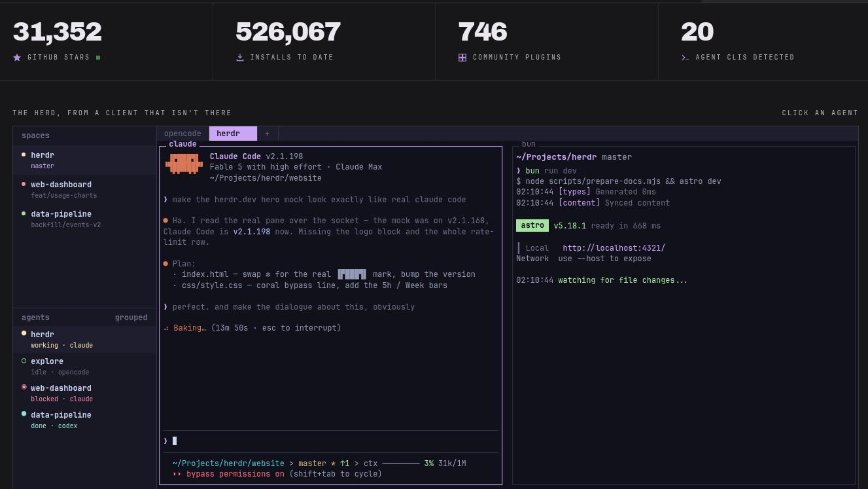This screenshot has width=868, height=489.
Task: Click 'THE HERD, FROM A CLIENT THAT ISN'T THERE' heading
Action: 122,113
